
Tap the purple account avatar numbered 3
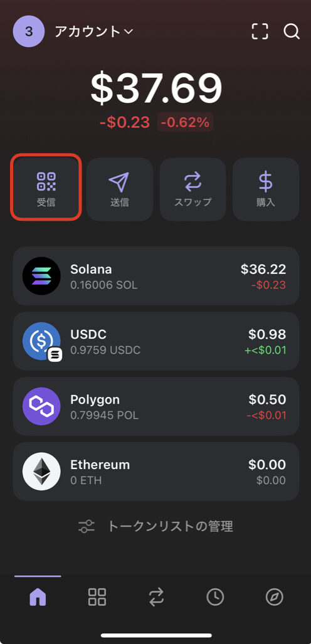coord(28,31)
